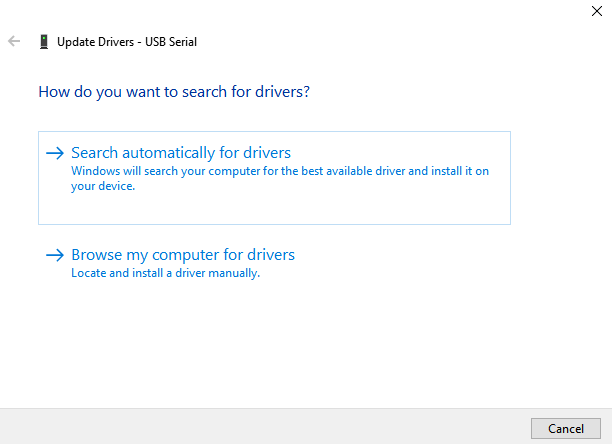Click the arrow beside Search automatically for drivers
This screenshot has height=444, width=612.
click(x=55, y=153)
